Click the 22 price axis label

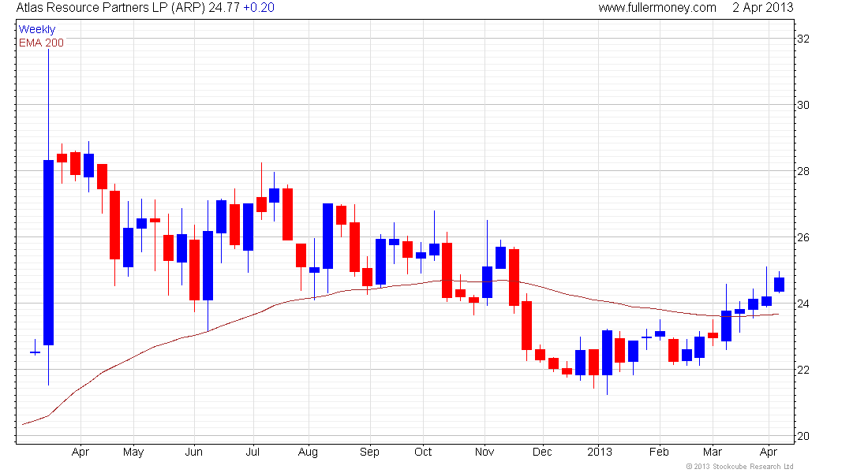[x=803, y=370]
